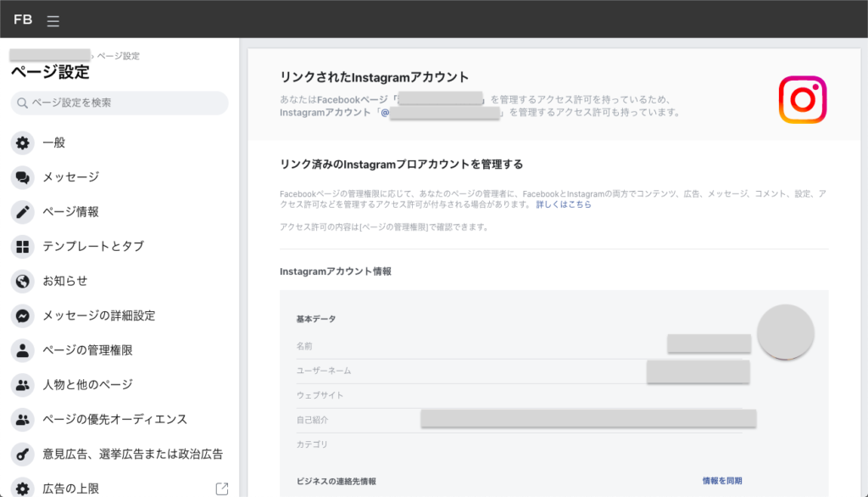Open the hamburger menu next to FB

(53, 21)
